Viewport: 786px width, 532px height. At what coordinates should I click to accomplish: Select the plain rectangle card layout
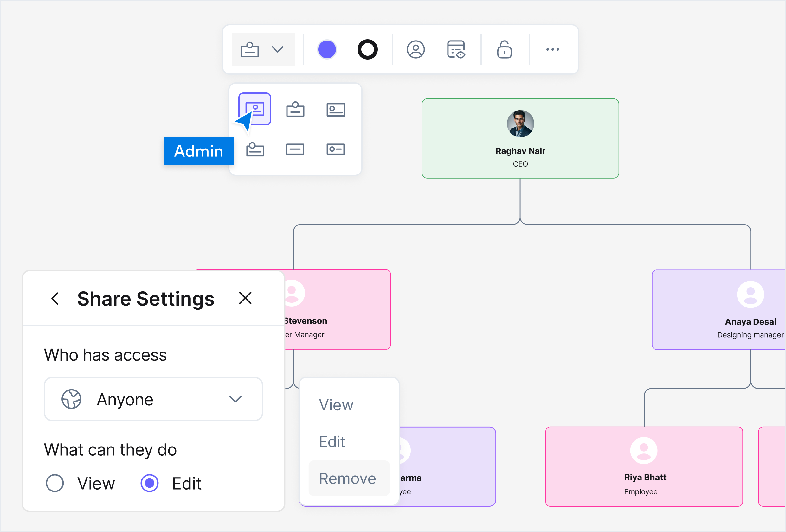tap(295, 149)
